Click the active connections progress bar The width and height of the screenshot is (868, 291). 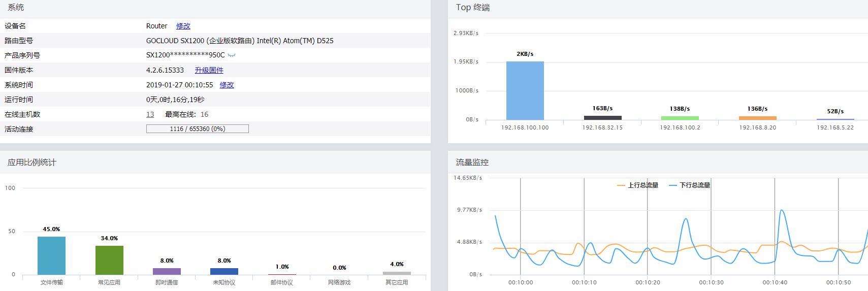pos(197,129)
